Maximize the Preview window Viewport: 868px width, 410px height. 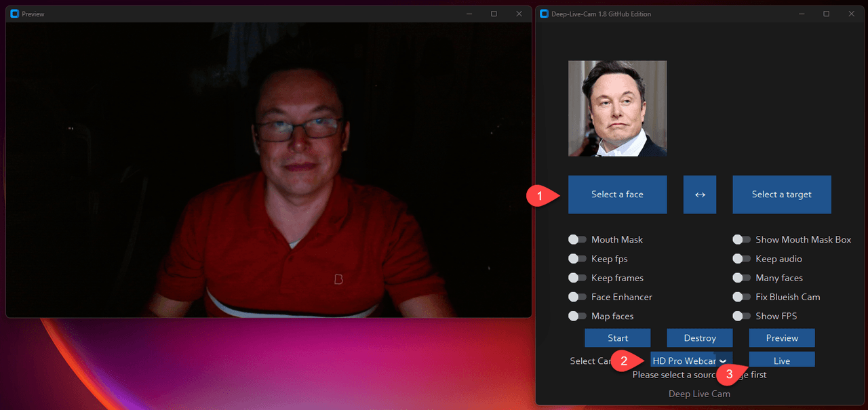click(494, 14)
